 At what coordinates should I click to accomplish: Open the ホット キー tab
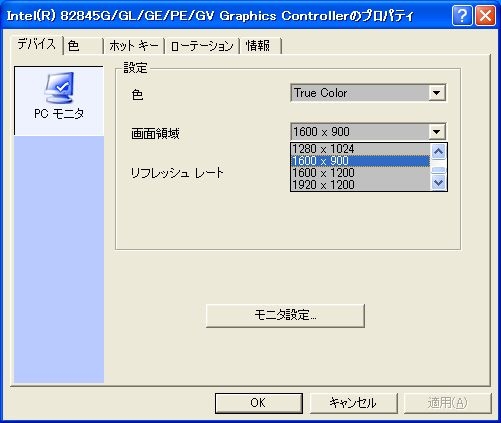pyautogui.click(x=134, y=46)
